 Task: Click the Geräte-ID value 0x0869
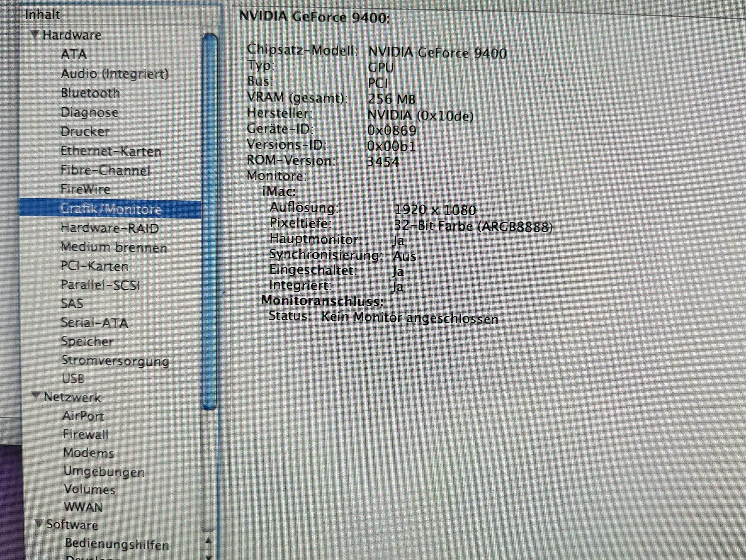(392, 131)
